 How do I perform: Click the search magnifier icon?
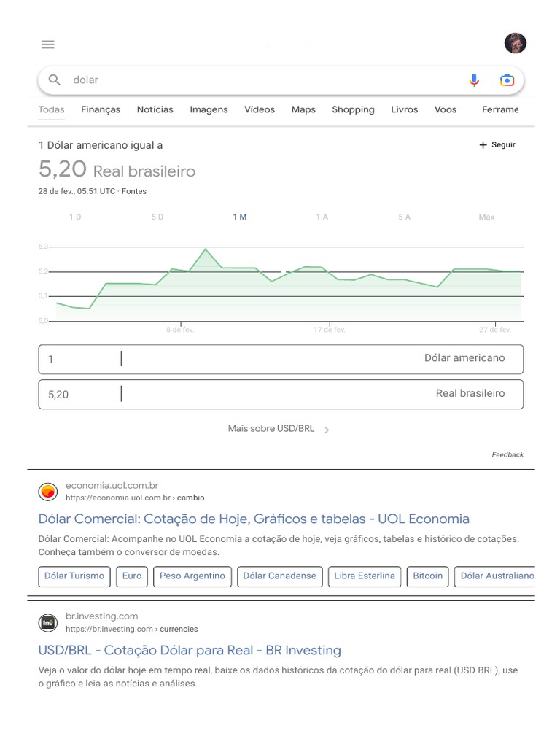(x=55, y=80)
